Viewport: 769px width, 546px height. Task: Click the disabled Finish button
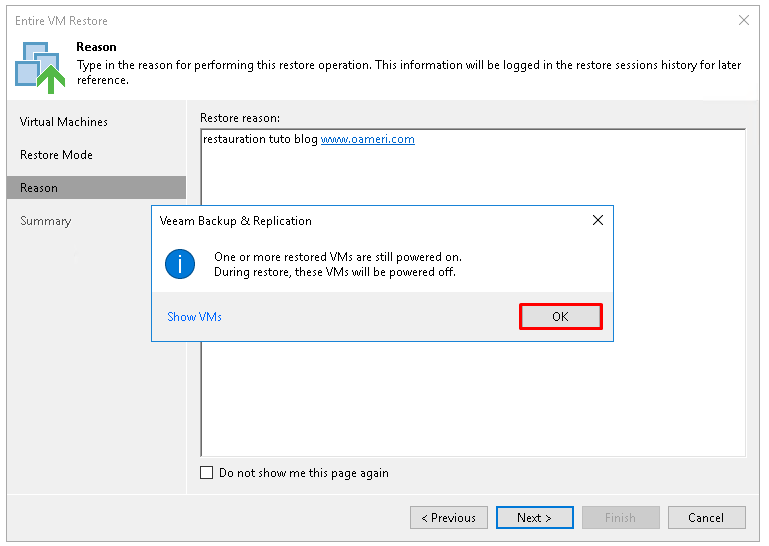coord(620,518)
